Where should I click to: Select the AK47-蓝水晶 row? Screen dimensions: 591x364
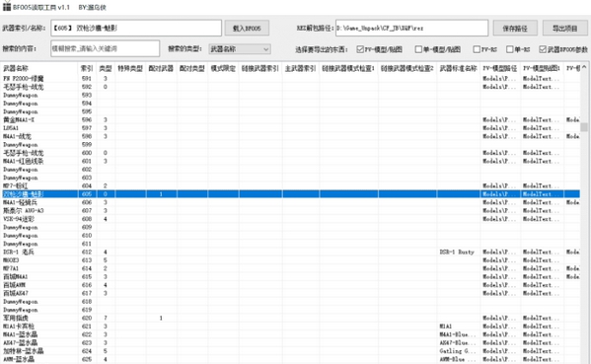[290, 343]
